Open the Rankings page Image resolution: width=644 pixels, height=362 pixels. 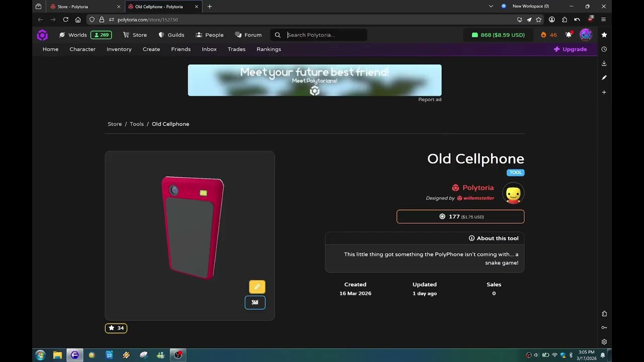[269, 49]
